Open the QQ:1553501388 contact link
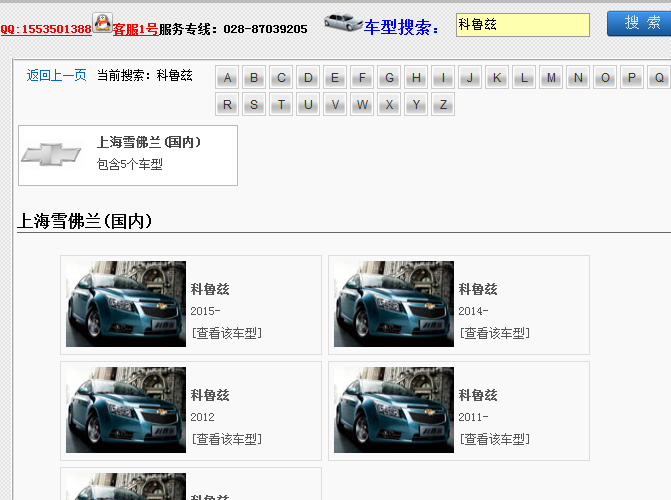 coord(46,29)
